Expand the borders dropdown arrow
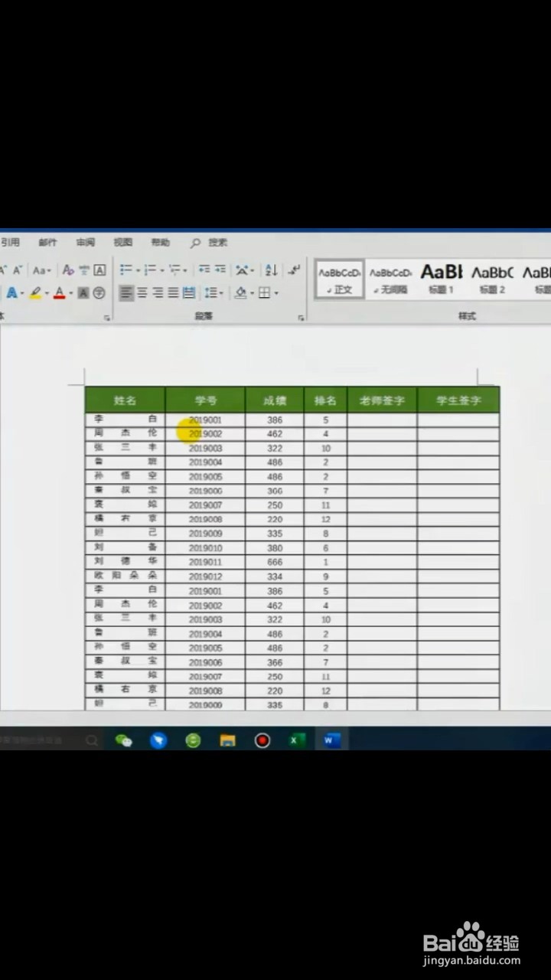This screenshot has height=980, width=551. coord(275,293)
